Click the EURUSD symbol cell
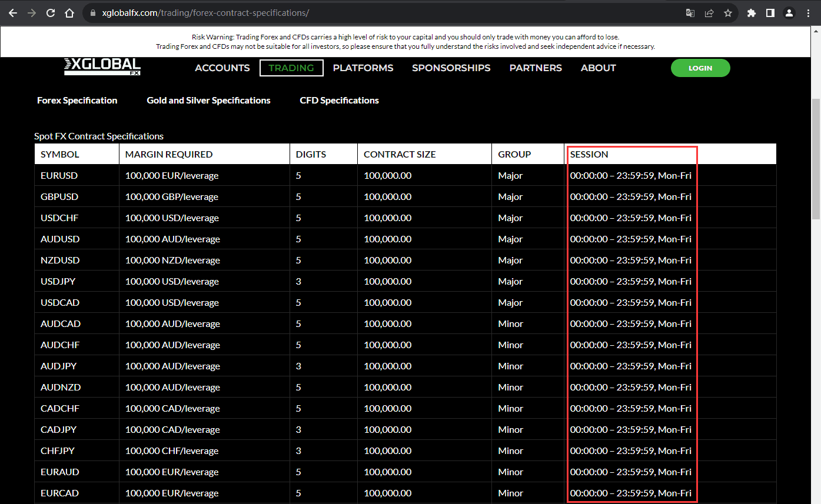Image resolution: width=821 pixels, height=504 pixels. point(77,175)
